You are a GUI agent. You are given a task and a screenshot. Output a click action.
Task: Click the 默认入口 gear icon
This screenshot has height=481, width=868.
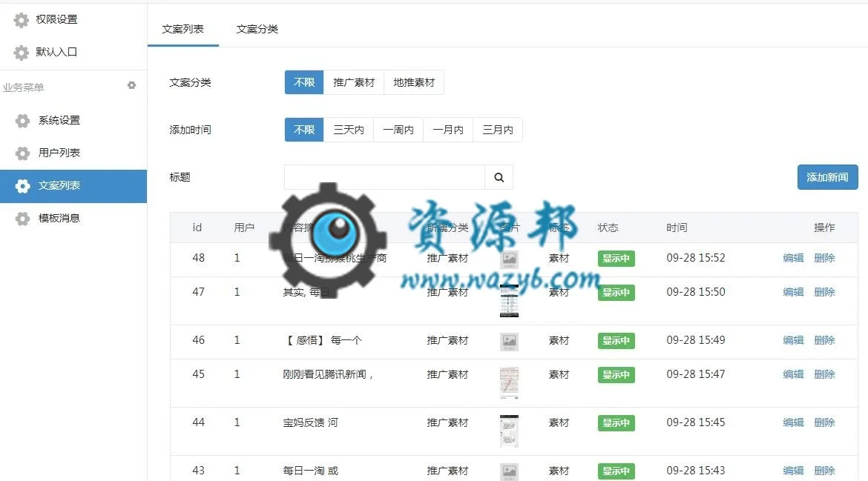point(21,53)
